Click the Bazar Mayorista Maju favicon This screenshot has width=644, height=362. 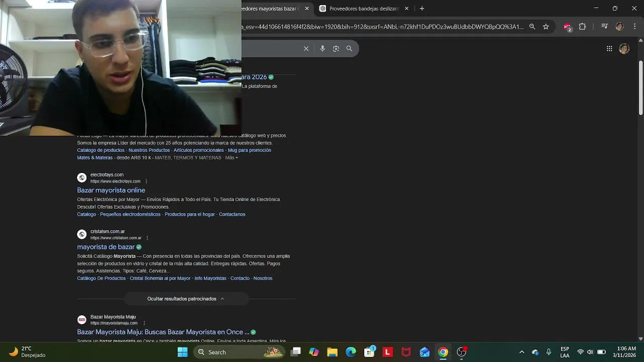click(82, 320)
